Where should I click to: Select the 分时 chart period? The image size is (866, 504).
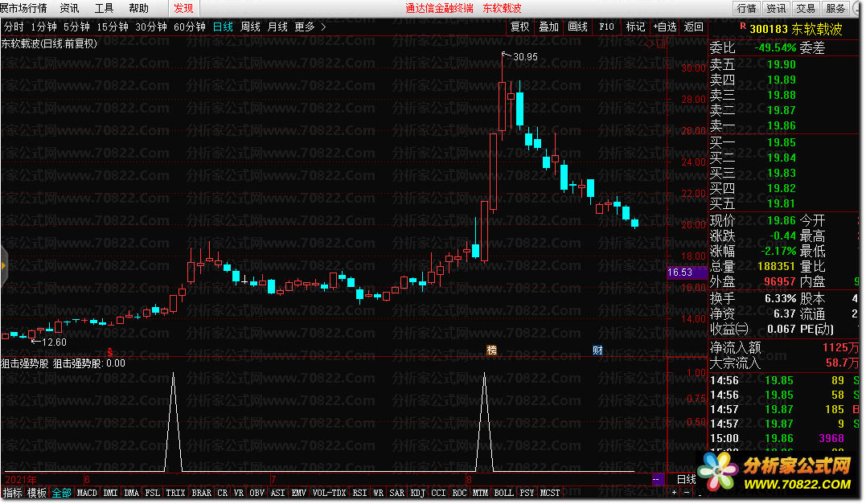point(14,27)
